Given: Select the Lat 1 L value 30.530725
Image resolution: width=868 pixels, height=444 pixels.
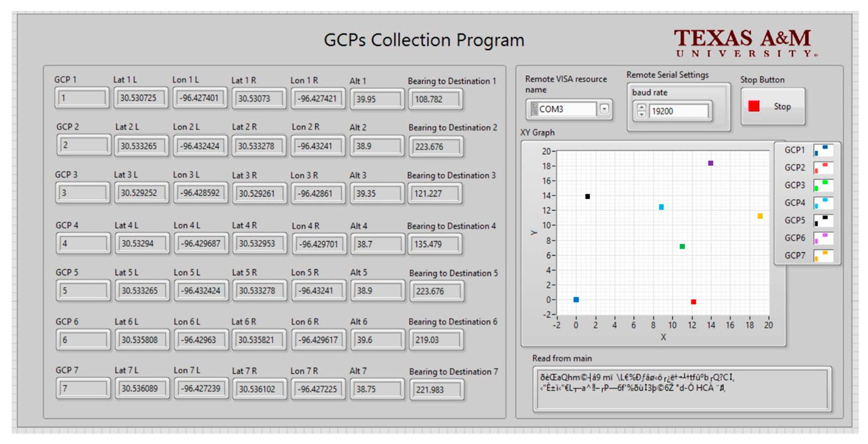Looking at the screenshot, I should (x=141, y=98).
